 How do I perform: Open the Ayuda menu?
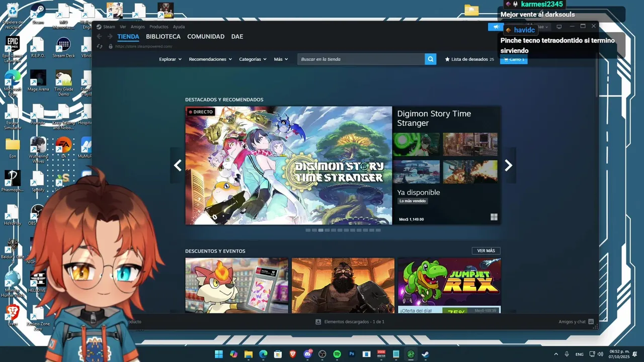(x=179, y=27)
